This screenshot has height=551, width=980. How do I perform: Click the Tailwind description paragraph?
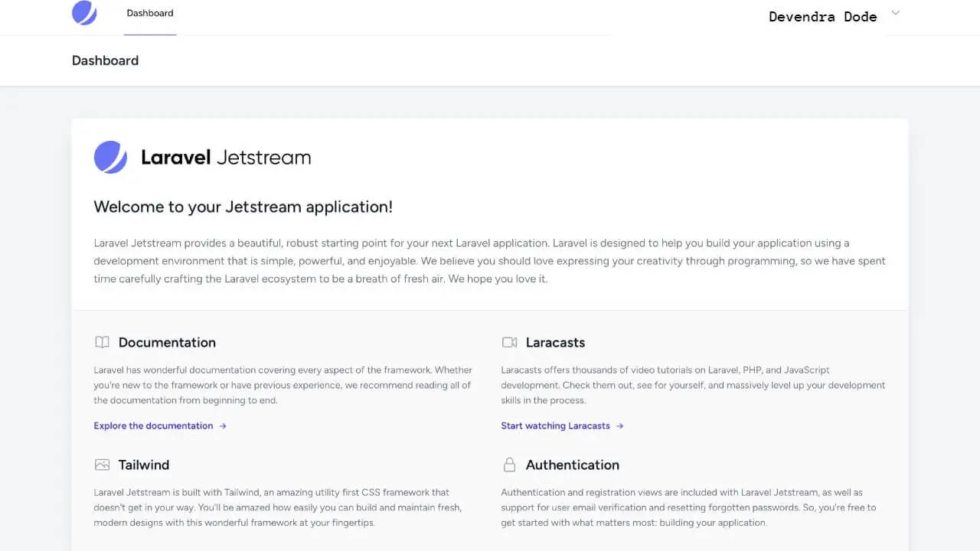tap(278, 507)
